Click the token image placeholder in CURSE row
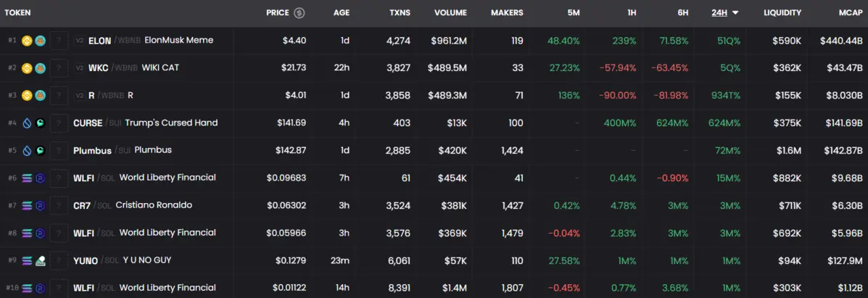Image resolution: width=868 pixels, height=298 pixels. [59, 123]
